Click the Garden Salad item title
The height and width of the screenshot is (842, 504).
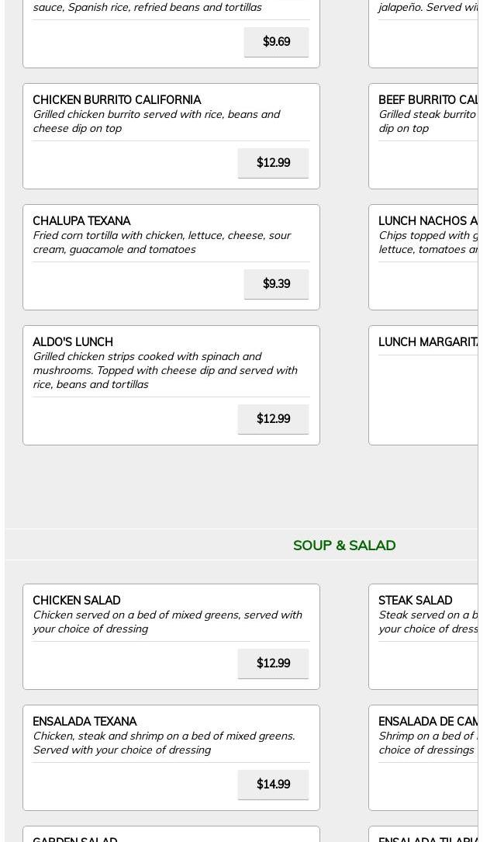tap(75, 839)
